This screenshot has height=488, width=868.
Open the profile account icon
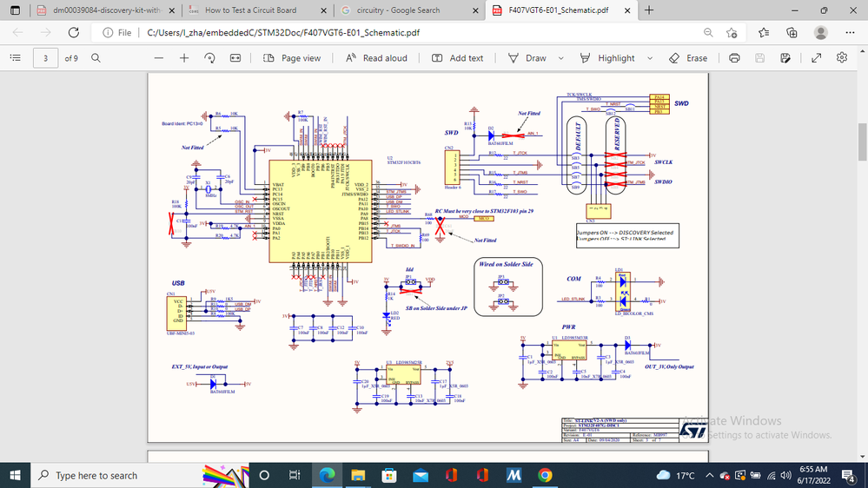[x=820, y=33]
